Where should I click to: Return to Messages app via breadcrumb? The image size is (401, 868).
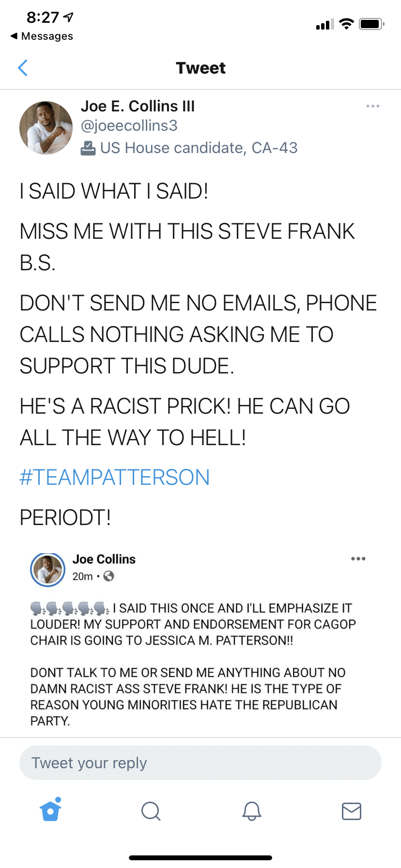(x=42, y=36)
